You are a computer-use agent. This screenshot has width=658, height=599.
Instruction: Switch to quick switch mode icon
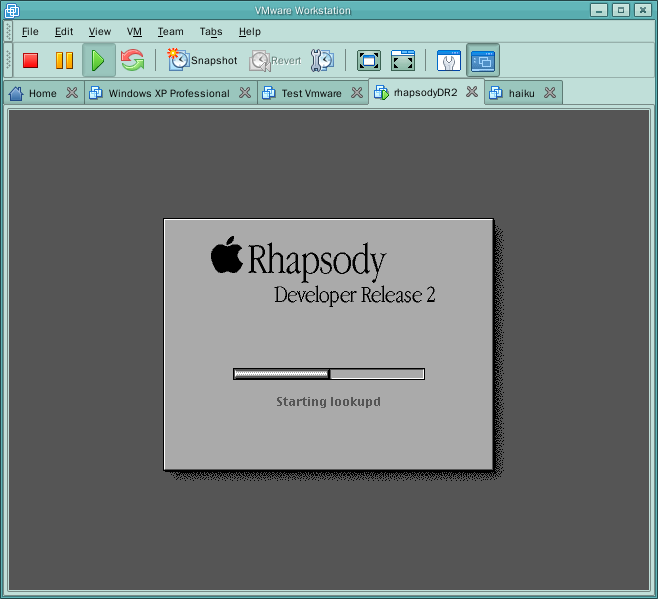click(403, 60)
